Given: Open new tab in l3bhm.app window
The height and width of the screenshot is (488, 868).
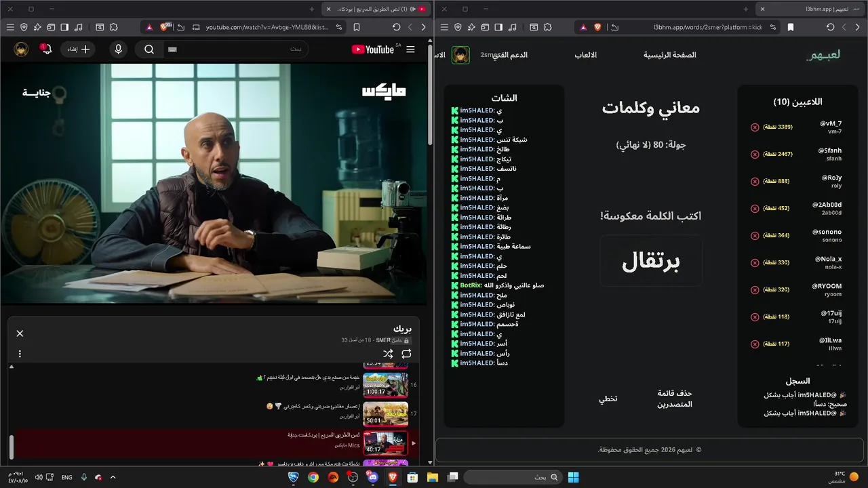Looking at the screenshot, I should click(746, 9).
